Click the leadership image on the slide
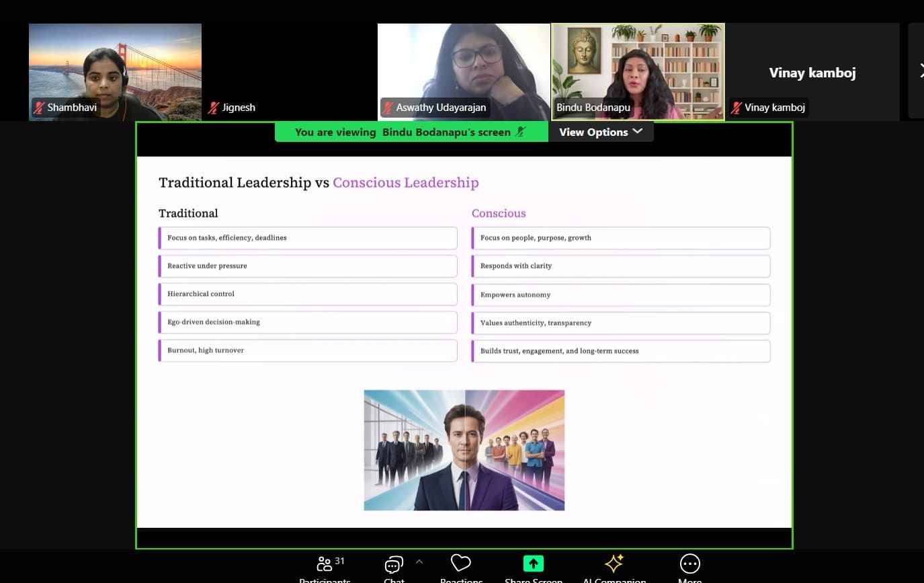 [464, 450]
